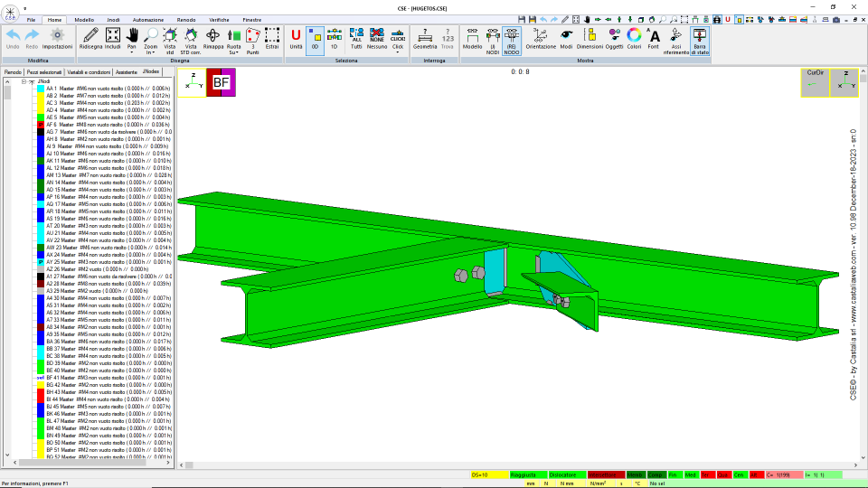Toggle the 0D selection mode
The image size is (868, 488).
pos(315,40)
